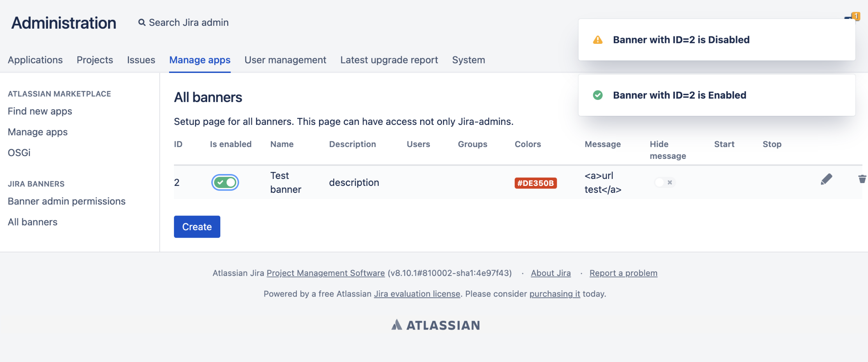Open Project Management Software footer link

(x=325, y=273)
